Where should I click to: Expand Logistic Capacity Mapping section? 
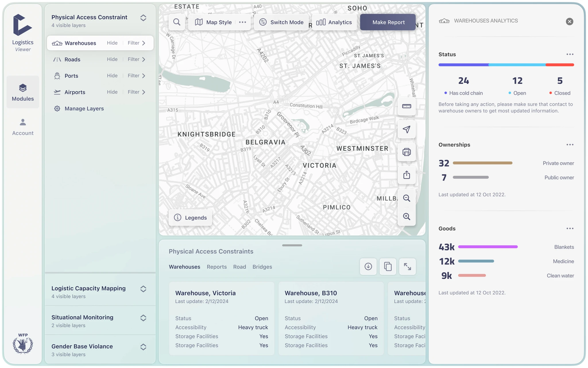[143, 289]
